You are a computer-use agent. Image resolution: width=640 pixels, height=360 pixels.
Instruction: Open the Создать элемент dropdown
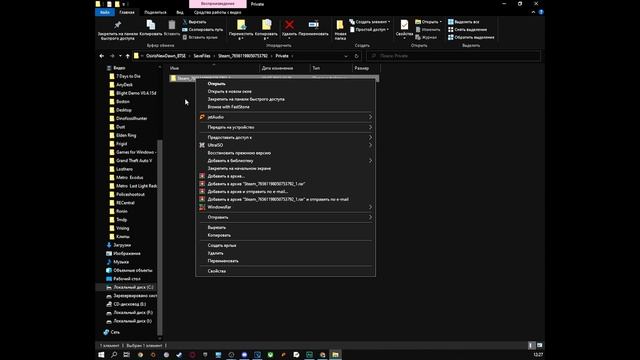click(x=370, y=22)
